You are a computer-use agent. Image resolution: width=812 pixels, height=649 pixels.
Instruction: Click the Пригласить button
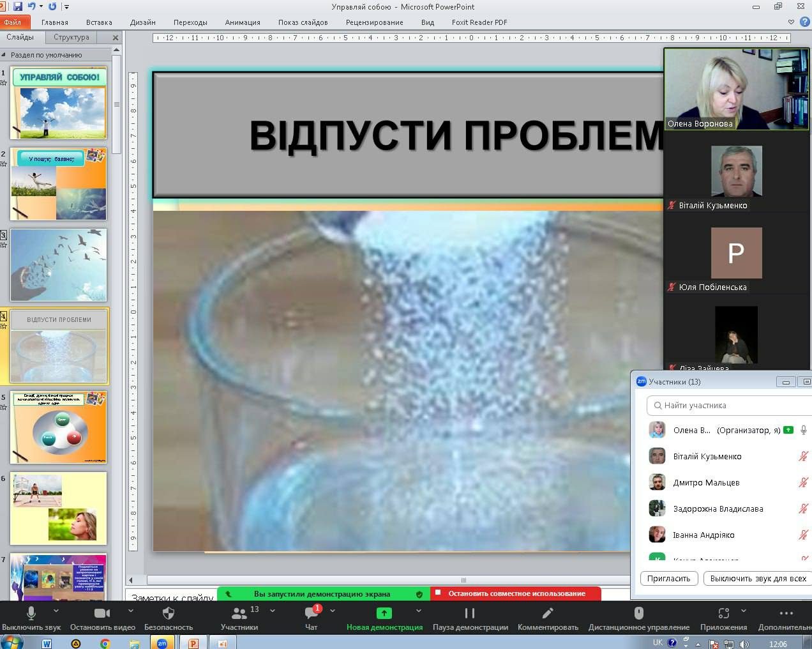[x=668, y=578]
